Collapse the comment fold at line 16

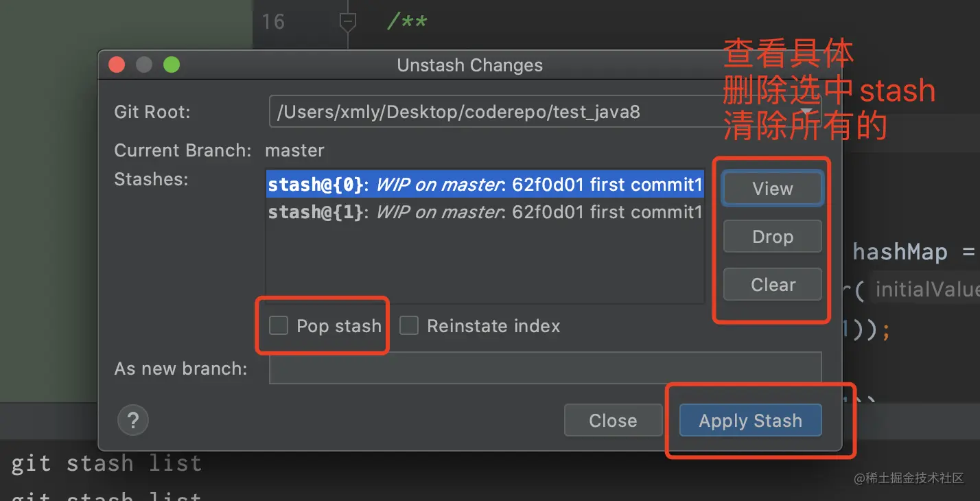pyautogui.click(x=348, y=22)
